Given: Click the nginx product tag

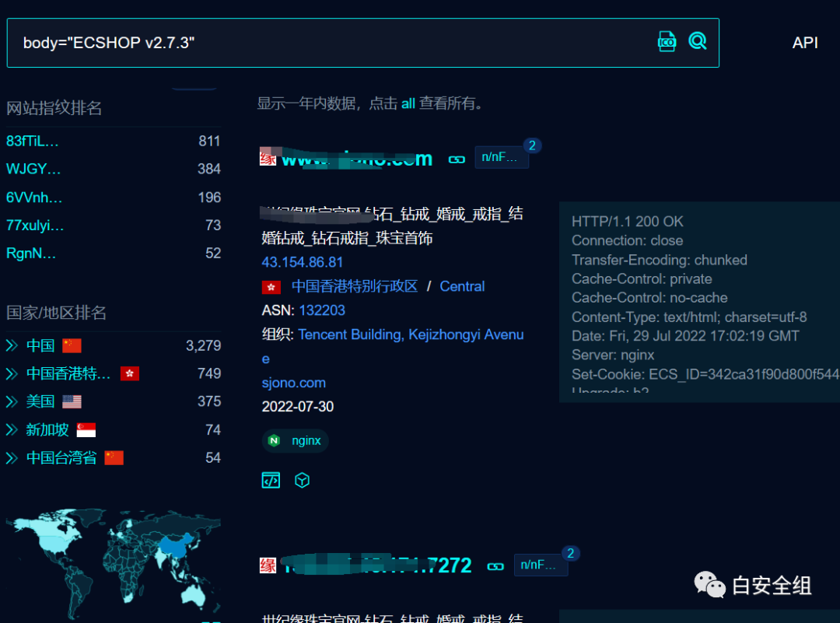Looking at the screenshot, I should click(x=296, y=440).
